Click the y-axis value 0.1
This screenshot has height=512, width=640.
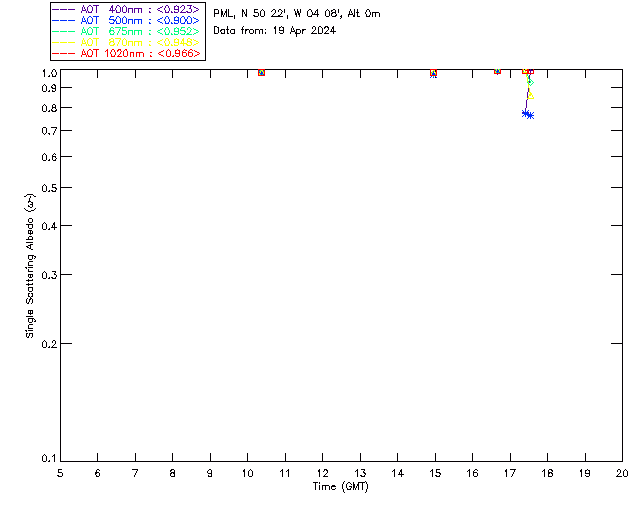[49, 459]
